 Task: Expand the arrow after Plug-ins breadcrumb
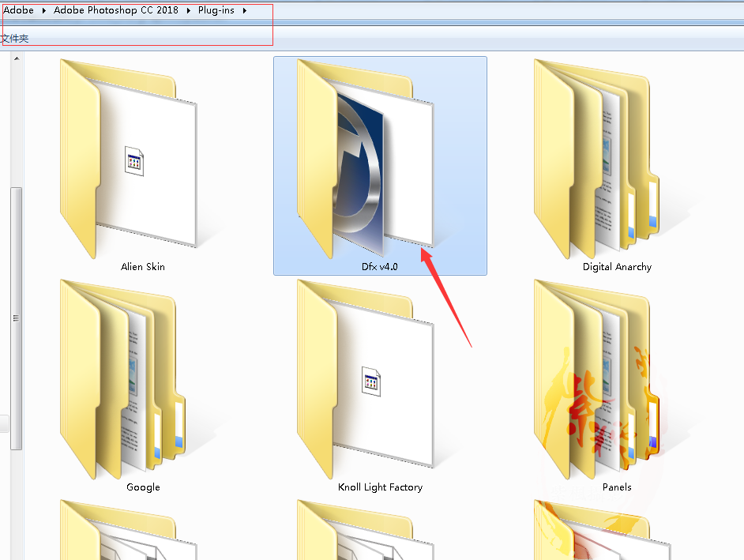pyautogui.click(x=244, y=10)
